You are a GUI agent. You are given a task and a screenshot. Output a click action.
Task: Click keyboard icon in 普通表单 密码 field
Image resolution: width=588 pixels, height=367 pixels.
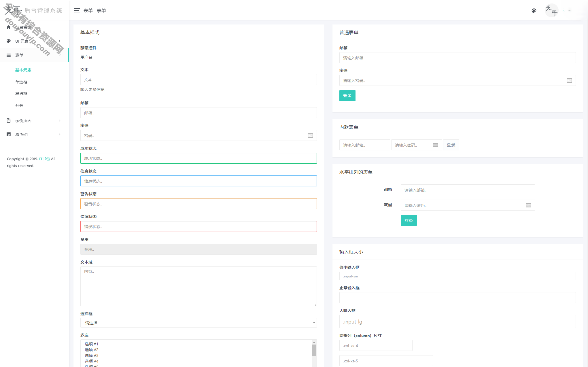coord(569,80)
